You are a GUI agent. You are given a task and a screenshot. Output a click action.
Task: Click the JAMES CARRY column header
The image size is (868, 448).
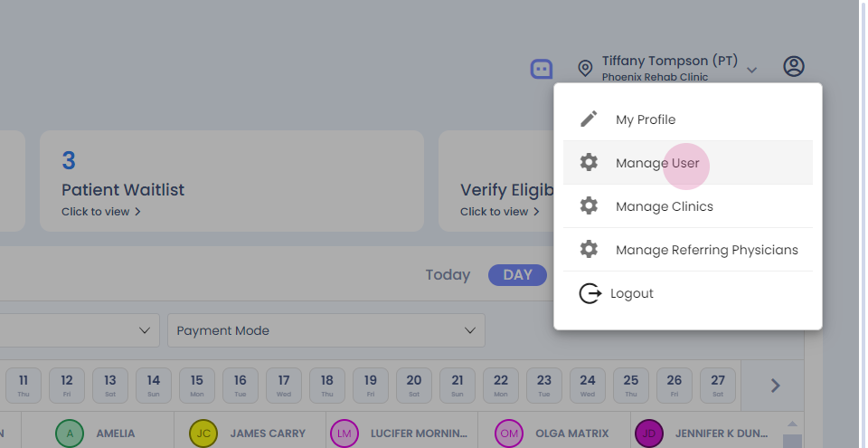(268, 434)
